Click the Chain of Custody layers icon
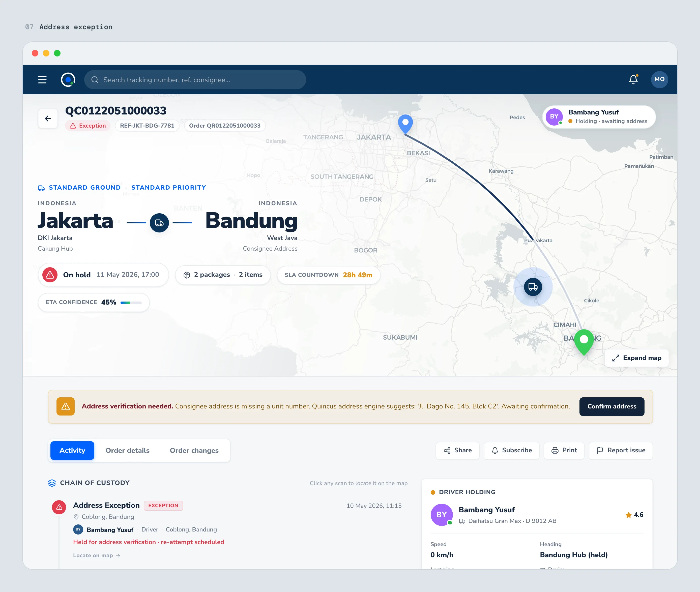The height and width of the screenshot is (592, 700). click(52, 483)
